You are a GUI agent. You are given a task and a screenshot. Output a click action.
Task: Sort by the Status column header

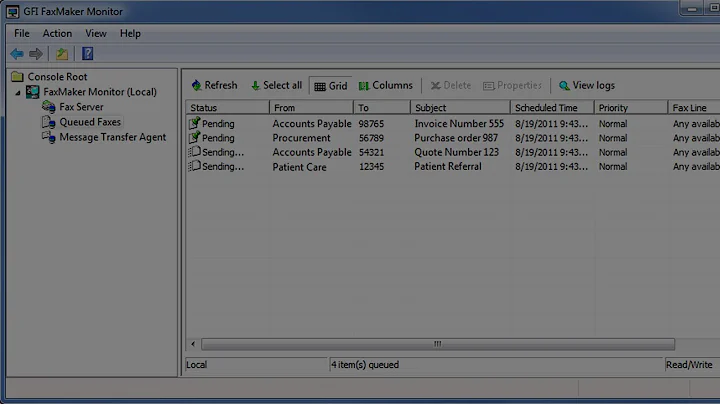point(227,108)
